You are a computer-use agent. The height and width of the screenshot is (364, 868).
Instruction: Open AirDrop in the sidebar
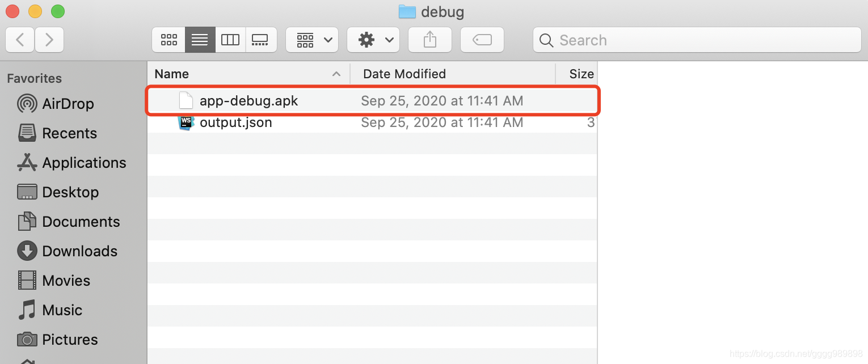pyautogui.click(x=56, y=104)
